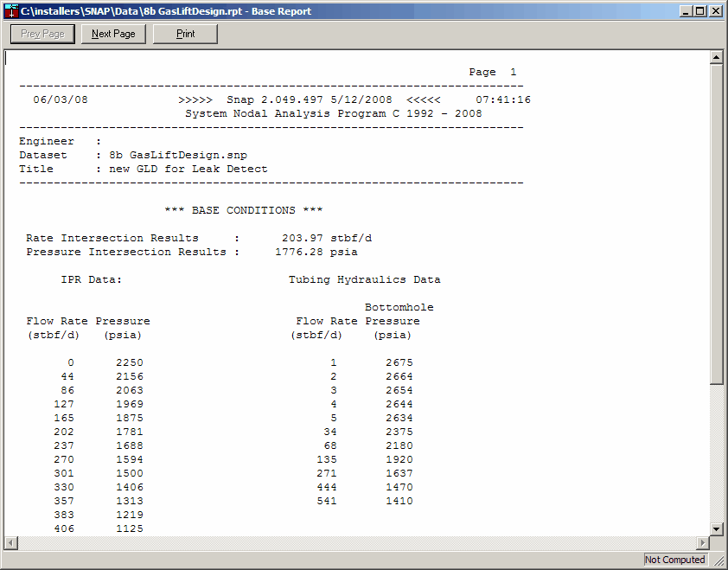Click the disabled Prev Page button
Viewport: 728px width, 570px height.
[x=42, y=33]
